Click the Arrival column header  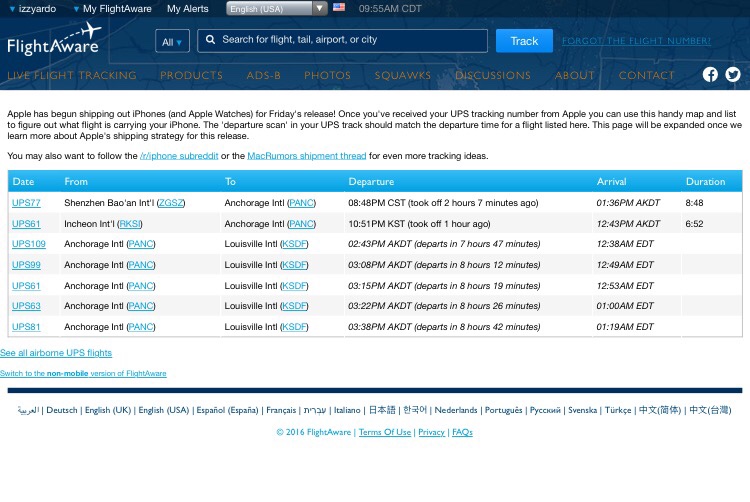coord(611,182)
